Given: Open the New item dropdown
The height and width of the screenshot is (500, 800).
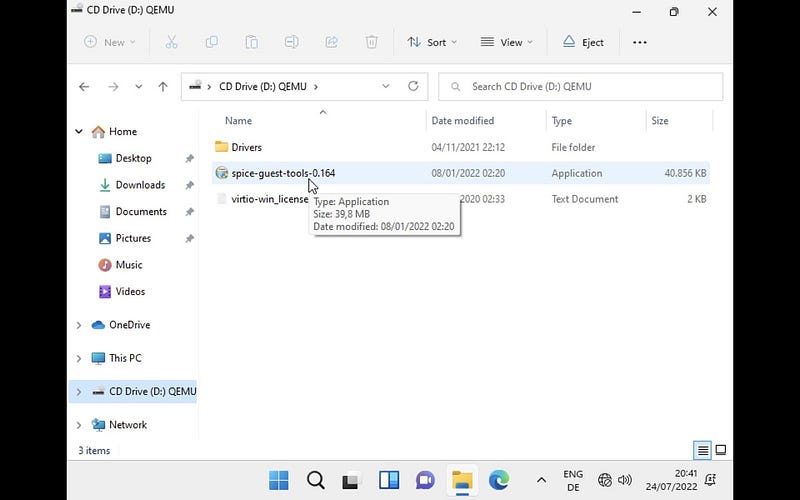Looking at the screenshot, I should click(110, 42).
